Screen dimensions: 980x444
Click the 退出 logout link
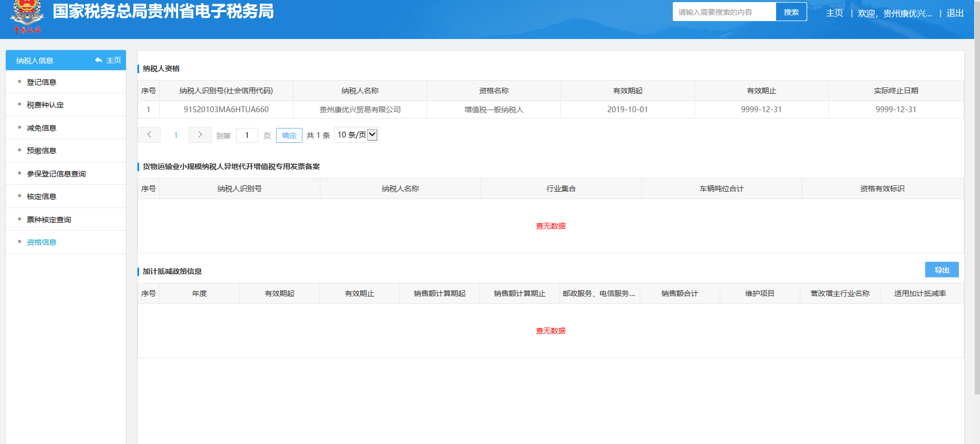point(955,13)
